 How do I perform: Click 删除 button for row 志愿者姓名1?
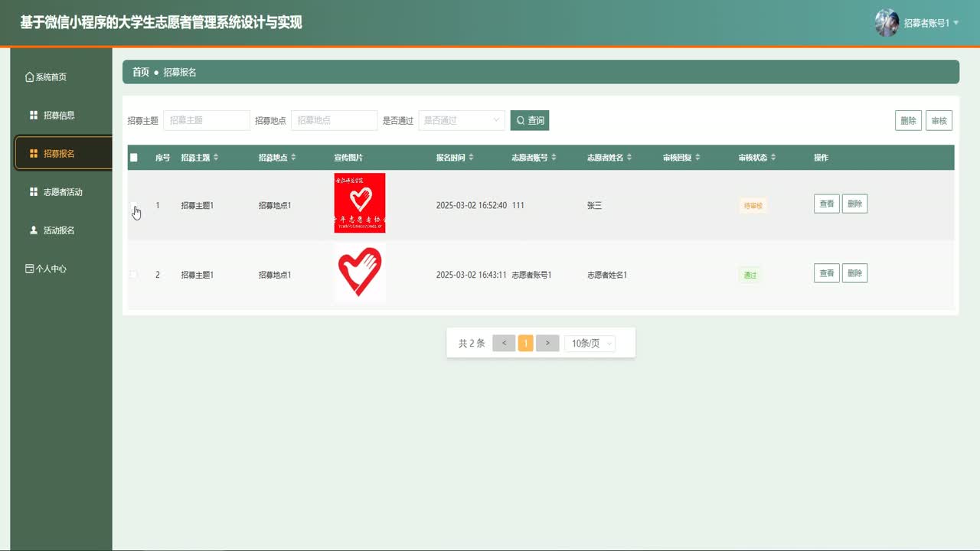pos(854,273)
